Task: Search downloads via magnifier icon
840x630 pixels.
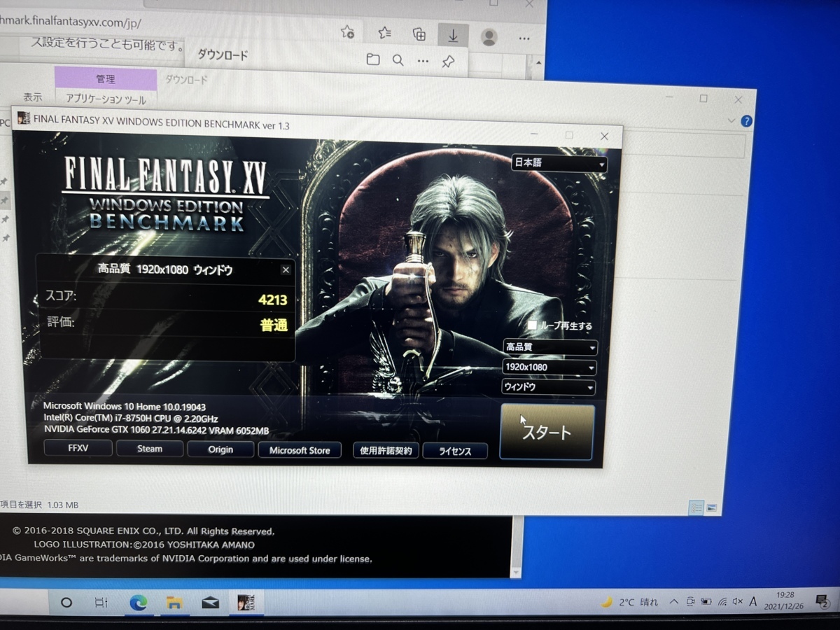Action: [x=398, y=60]
